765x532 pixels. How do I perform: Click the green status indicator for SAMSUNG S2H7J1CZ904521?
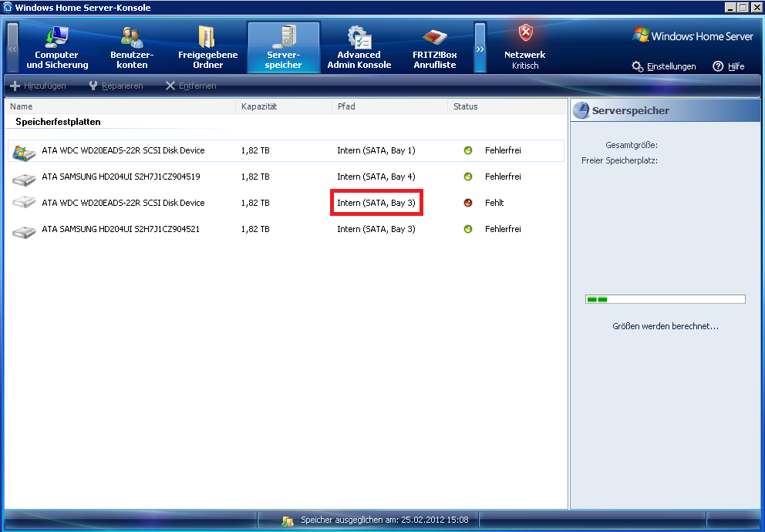(468, 229)
